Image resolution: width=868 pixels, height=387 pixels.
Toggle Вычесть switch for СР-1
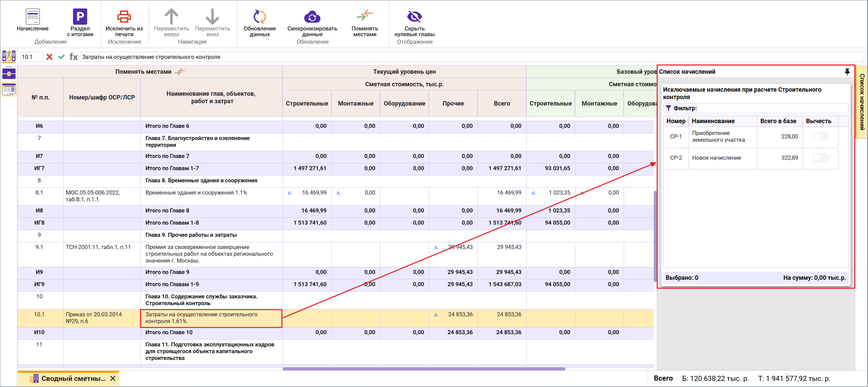pyautogui.click(x=820, y=137)
